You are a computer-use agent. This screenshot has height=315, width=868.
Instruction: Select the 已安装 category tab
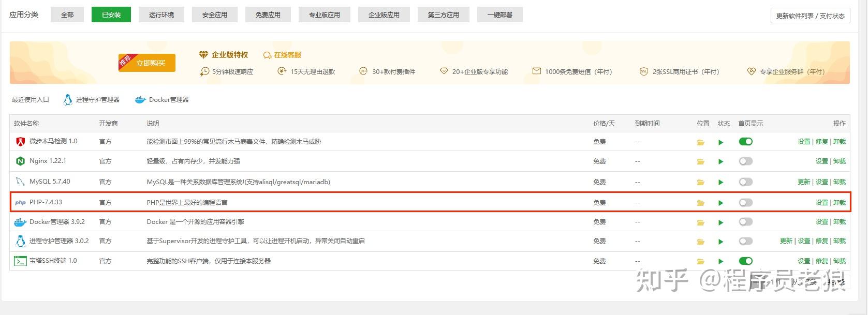point(111,14)
